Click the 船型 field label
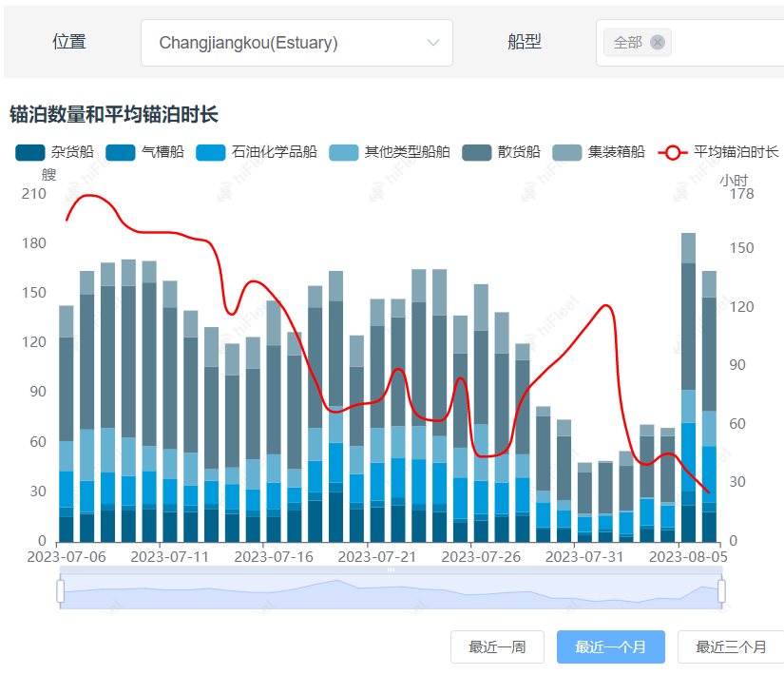 [x=525, y=42]
